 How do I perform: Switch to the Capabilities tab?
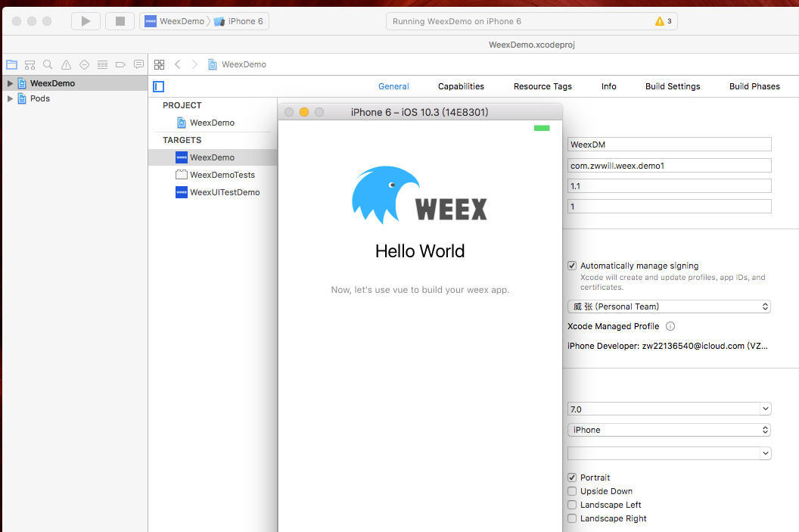click(461, 86)
